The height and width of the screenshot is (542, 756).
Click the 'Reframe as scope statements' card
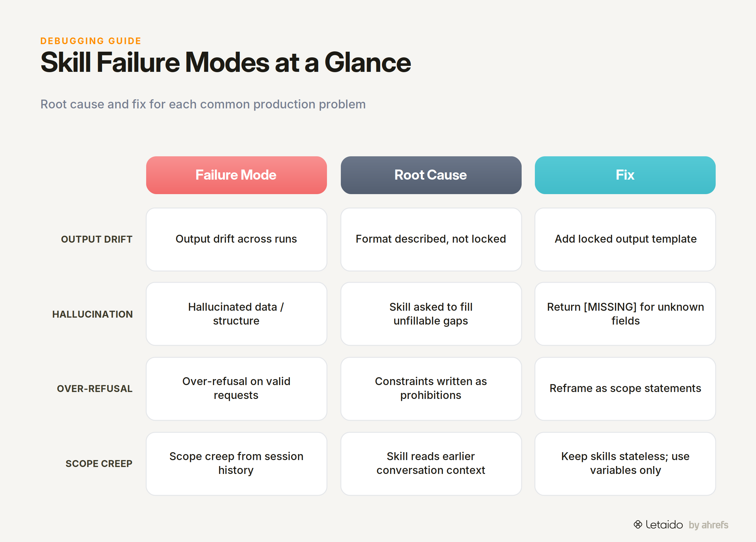coord(625,389)
